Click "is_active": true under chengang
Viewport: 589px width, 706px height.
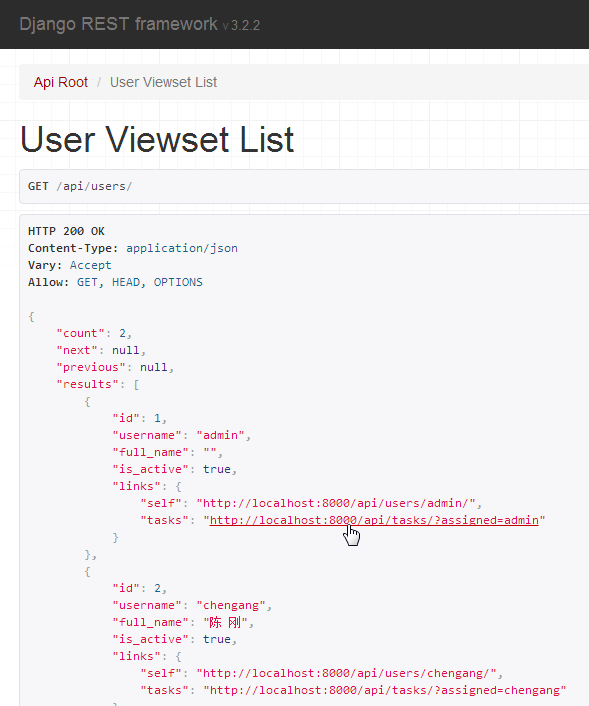(174, 639)
